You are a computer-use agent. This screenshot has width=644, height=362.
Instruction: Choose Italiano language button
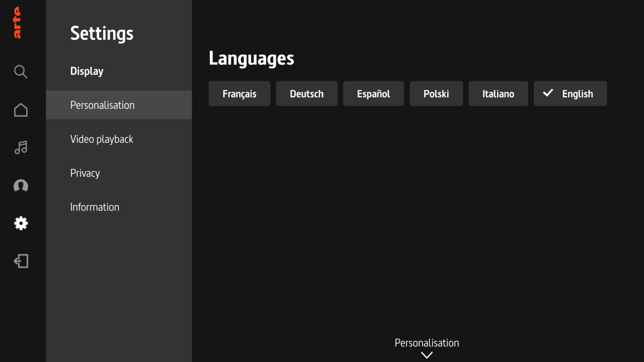click(x=498, y=94)
